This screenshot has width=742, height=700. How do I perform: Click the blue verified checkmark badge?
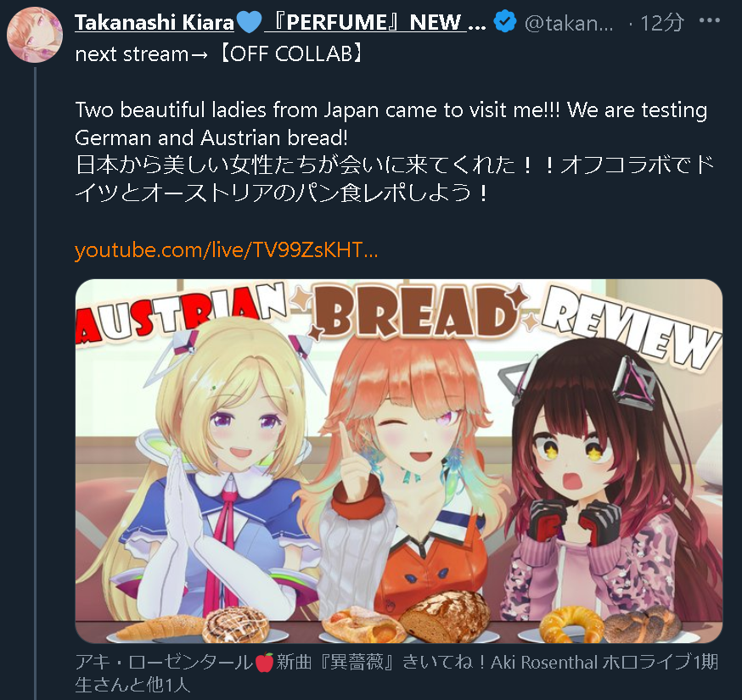505,22
